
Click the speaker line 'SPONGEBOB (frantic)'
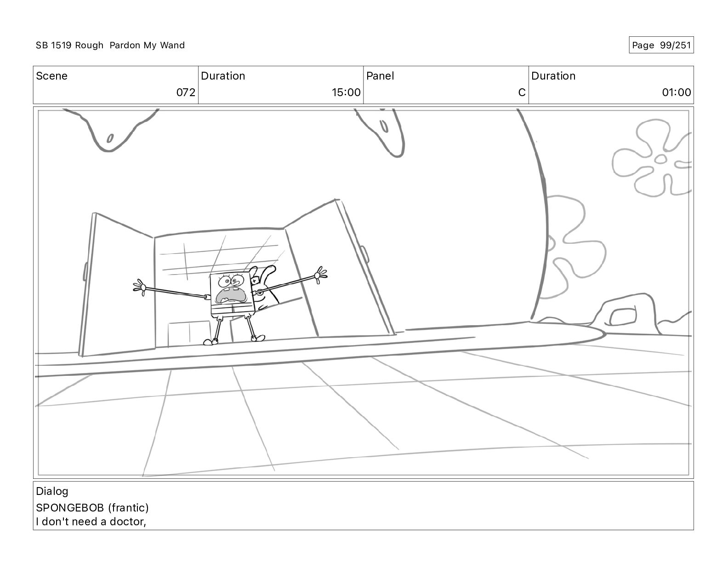point(92,508)
